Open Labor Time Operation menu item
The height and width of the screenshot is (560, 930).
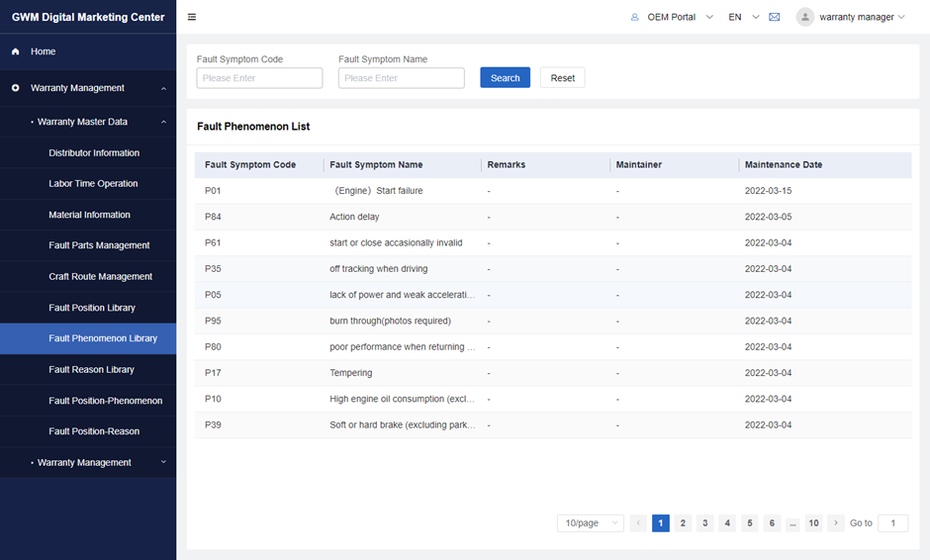tap(88, 184)
